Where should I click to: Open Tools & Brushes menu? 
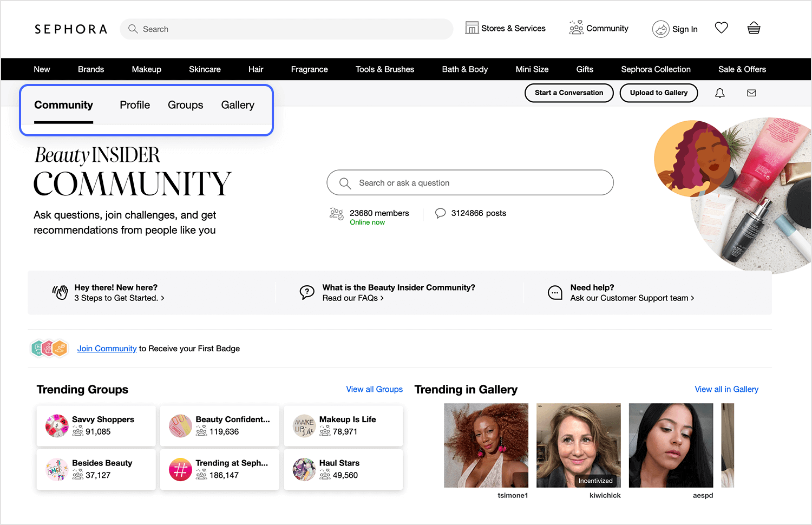[x=385, y=69]
